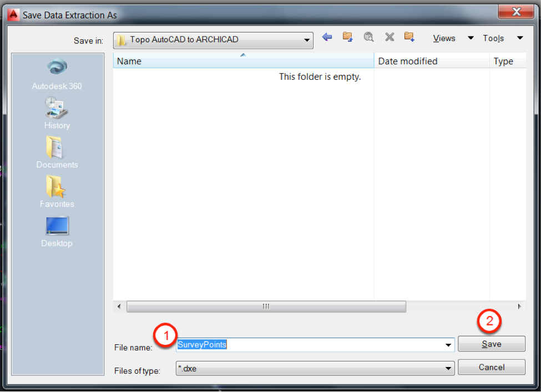Click the right scroll arrow
Image resolution: width=541 pixels, height=392 pixels.
point(519,307)
